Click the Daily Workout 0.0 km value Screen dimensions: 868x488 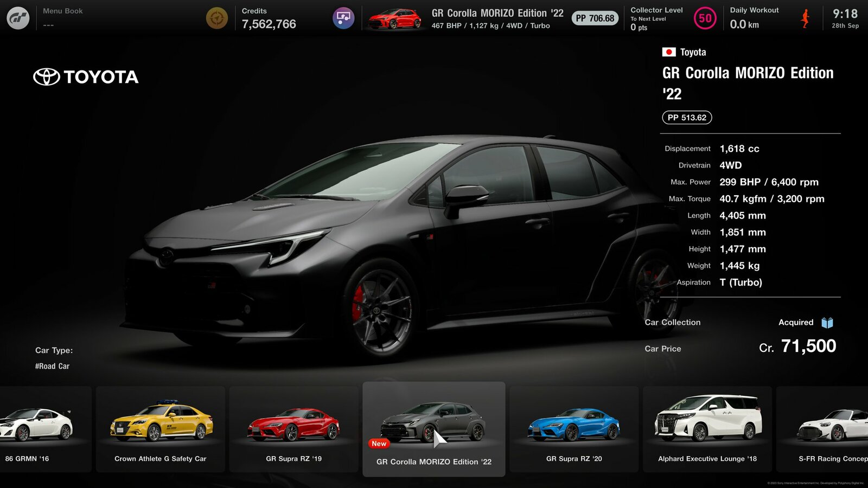pos(744,24)
